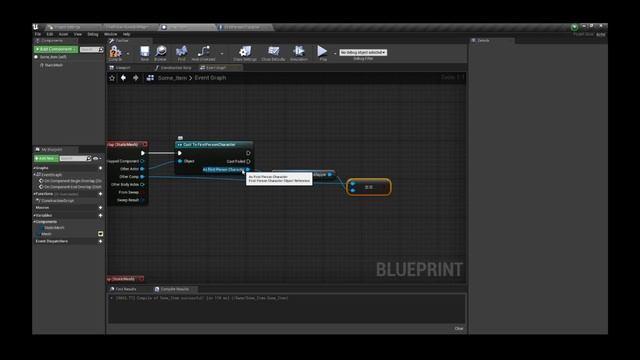Screen dimensions: 640x360
Task: Click the Save blueprint icon
Action: [x=144, y=53]
